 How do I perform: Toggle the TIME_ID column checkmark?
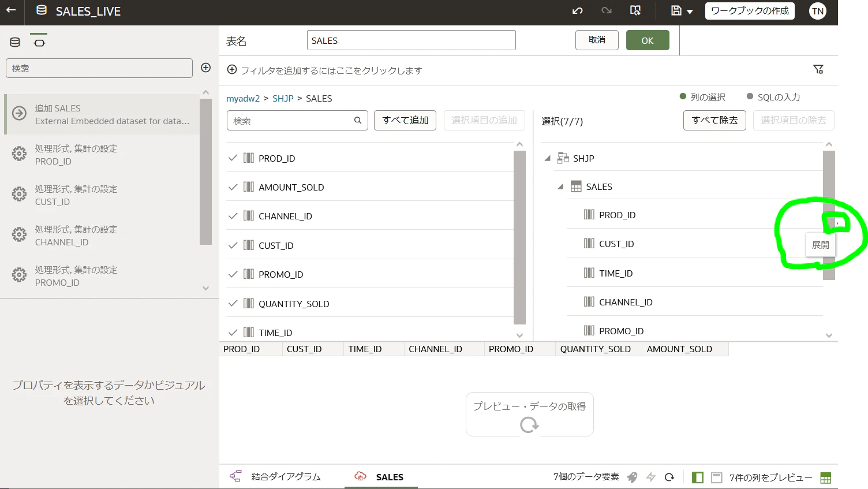coord(233,332)
